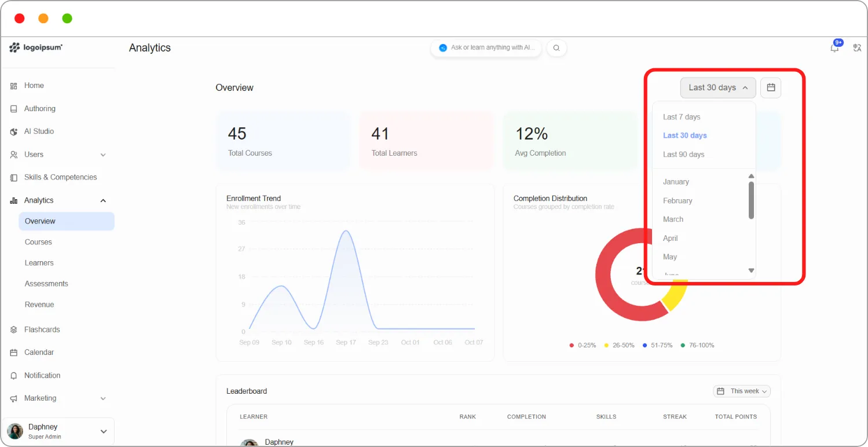Open the This week leaderboard dropdown
Viewport: 868px width, 447px height.
tap(742, 391)
